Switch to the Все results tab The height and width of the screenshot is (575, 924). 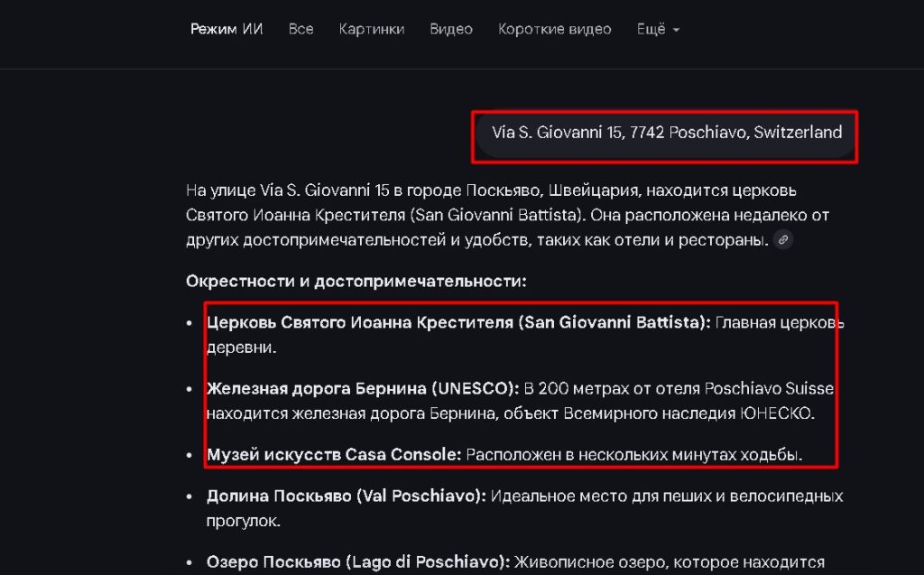tap(300, 28)
